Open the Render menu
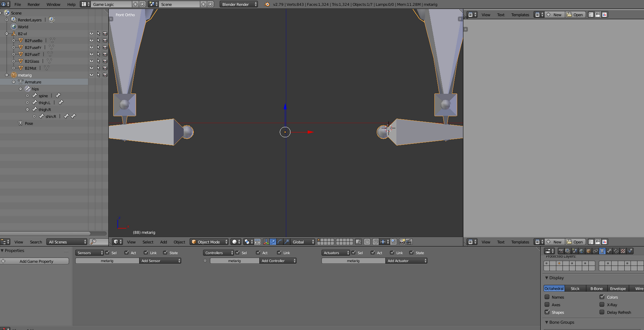 [x=34, y=4]
